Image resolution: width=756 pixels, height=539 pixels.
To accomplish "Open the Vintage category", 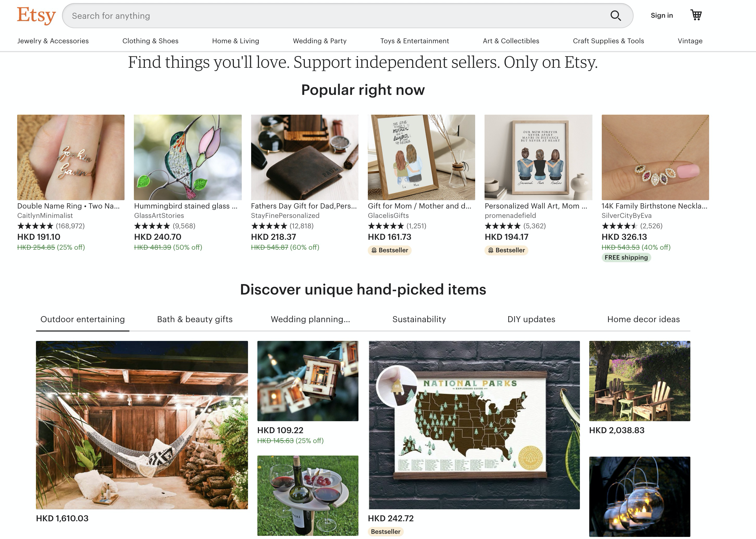I will [690, 41].
